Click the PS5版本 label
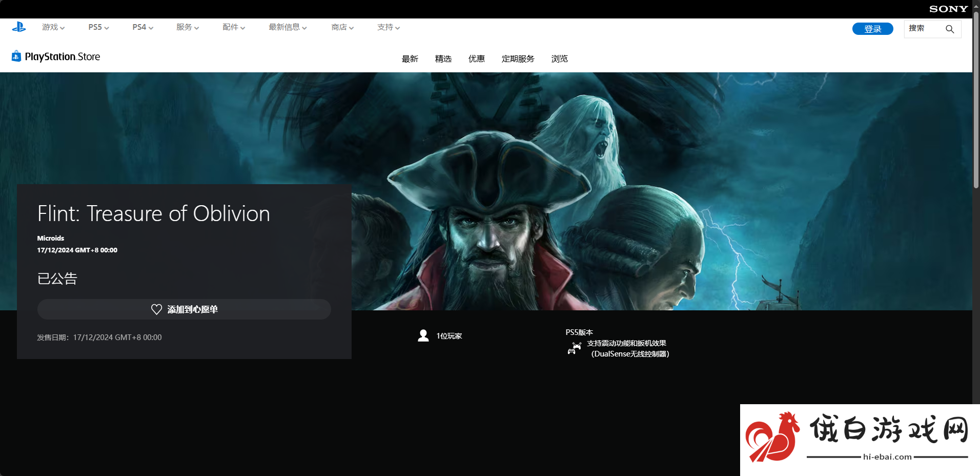Viewport: 980px width, 476px height. (579, 332)
